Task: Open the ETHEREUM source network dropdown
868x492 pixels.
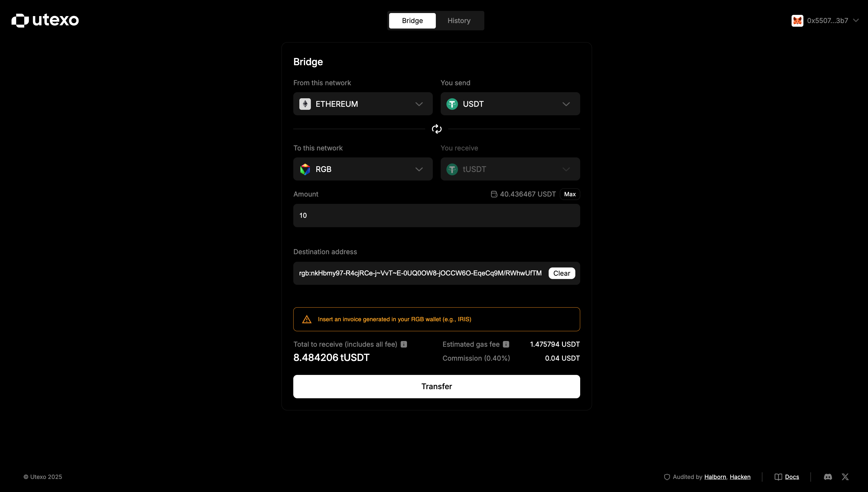Action: (362, 104)
